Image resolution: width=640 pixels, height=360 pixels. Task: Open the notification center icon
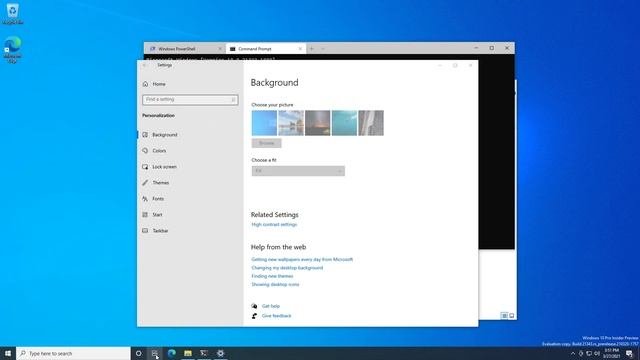(629, 353)
